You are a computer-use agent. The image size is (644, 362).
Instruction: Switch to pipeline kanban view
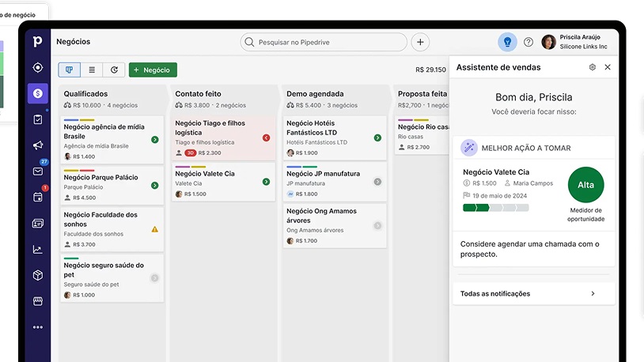70,70
